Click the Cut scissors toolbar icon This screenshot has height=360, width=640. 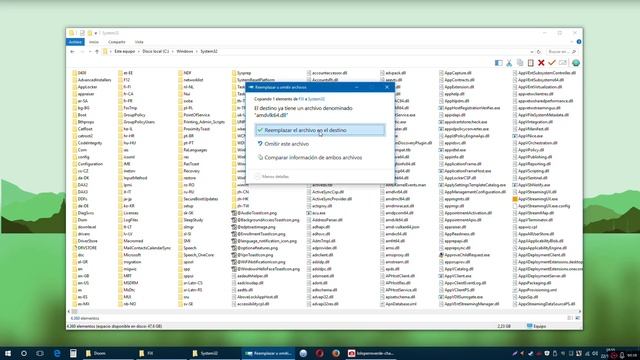(x=509, y=63)
